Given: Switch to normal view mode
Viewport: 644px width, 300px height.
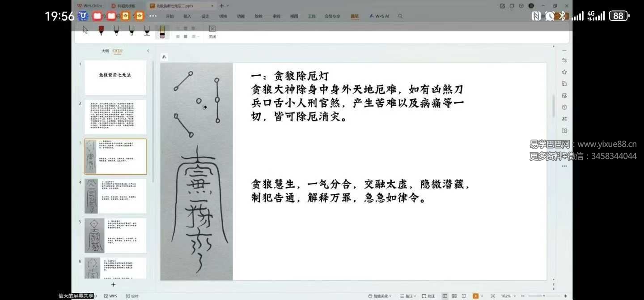Looking at the screenshot, I should [445, 296].
